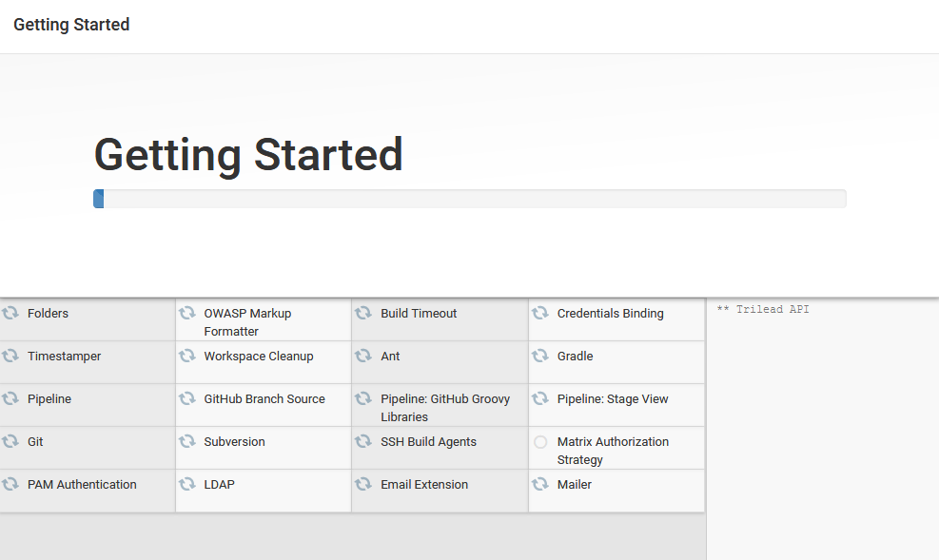Click the Git plugin spinner icon
The width and height of the screenshot is (939, 560).
point(10,440)
